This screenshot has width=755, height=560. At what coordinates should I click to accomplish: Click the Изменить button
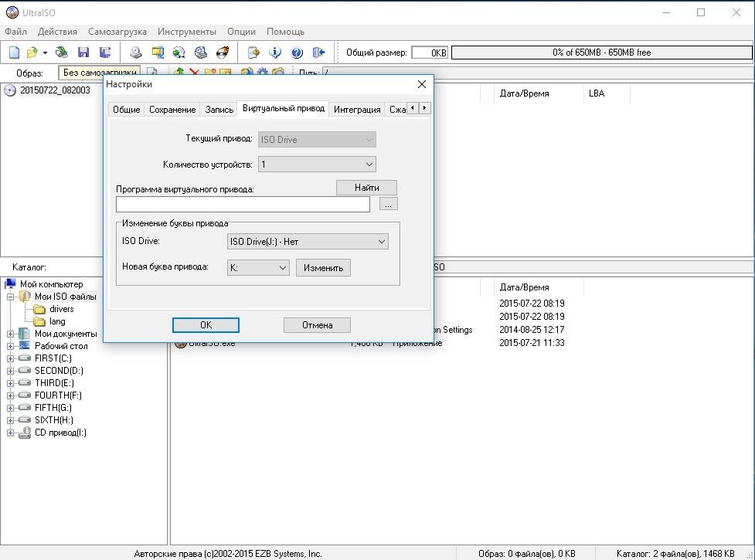(323, 268)
